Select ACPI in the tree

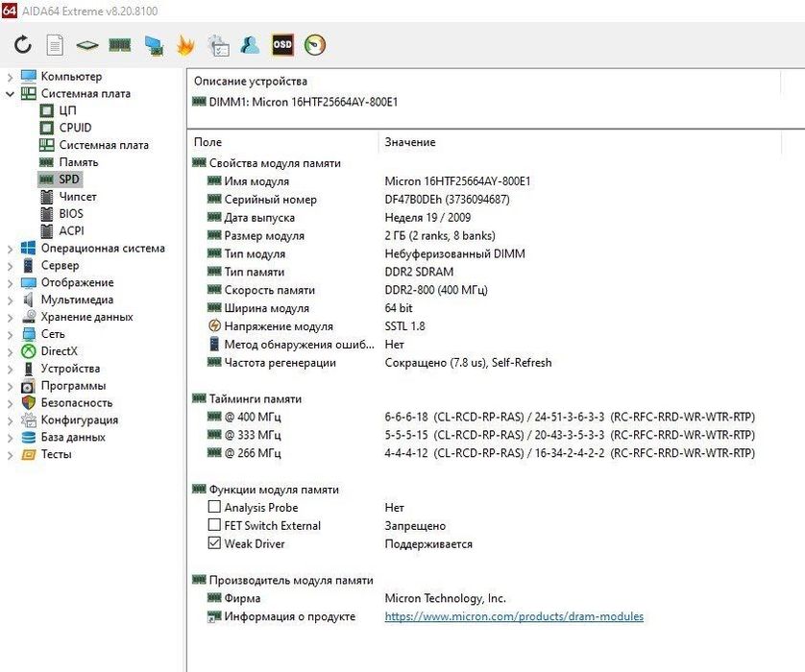point(71,230)
